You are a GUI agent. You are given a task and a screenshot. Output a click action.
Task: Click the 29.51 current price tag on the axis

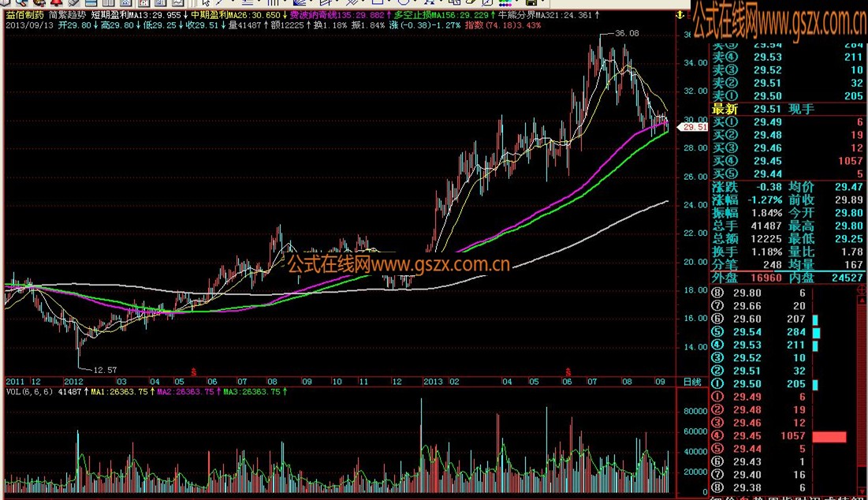[693, 127]
